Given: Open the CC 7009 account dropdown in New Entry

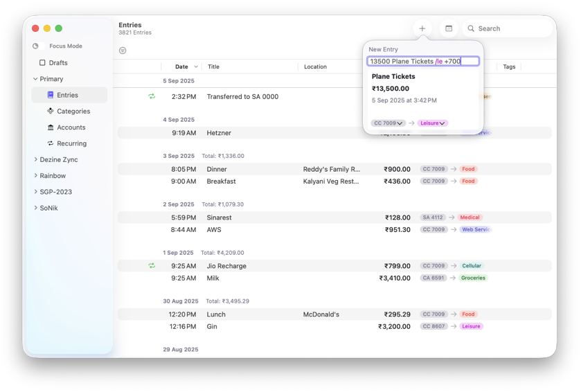Looking at the screenshot, I should tap(388, 123).
